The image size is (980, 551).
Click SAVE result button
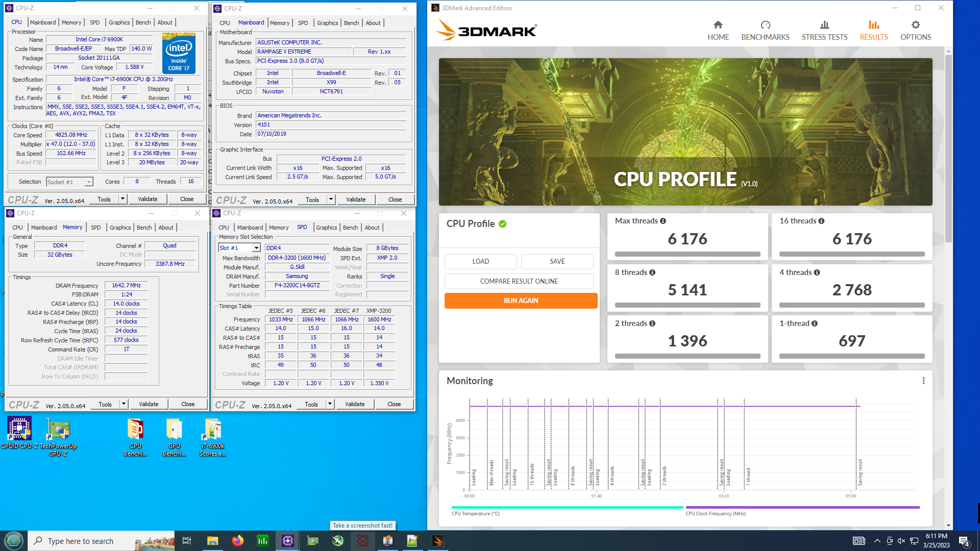(557, 261)
